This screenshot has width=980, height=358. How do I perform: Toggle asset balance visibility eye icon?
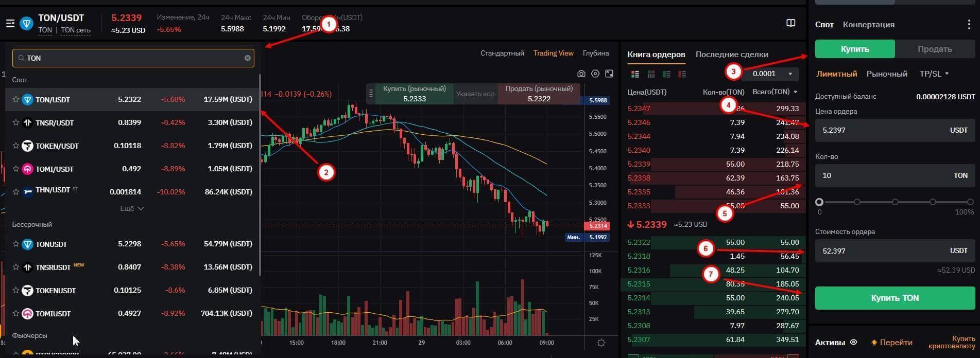[x=853, y=342]
